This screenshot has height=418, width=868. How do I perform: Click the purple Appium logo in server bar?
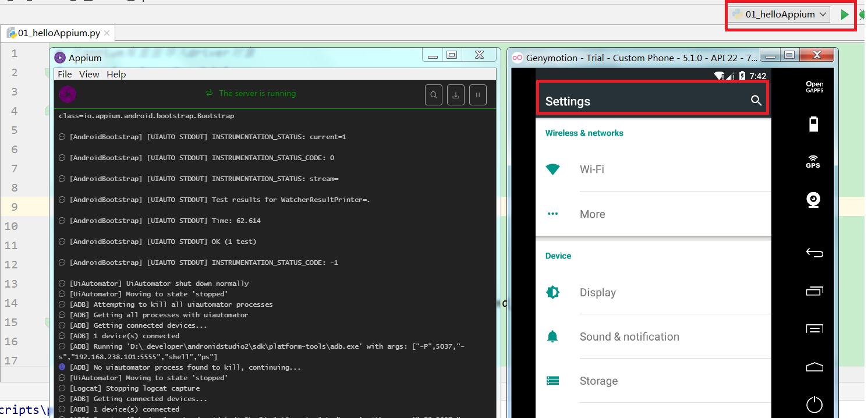click(68, 94)
